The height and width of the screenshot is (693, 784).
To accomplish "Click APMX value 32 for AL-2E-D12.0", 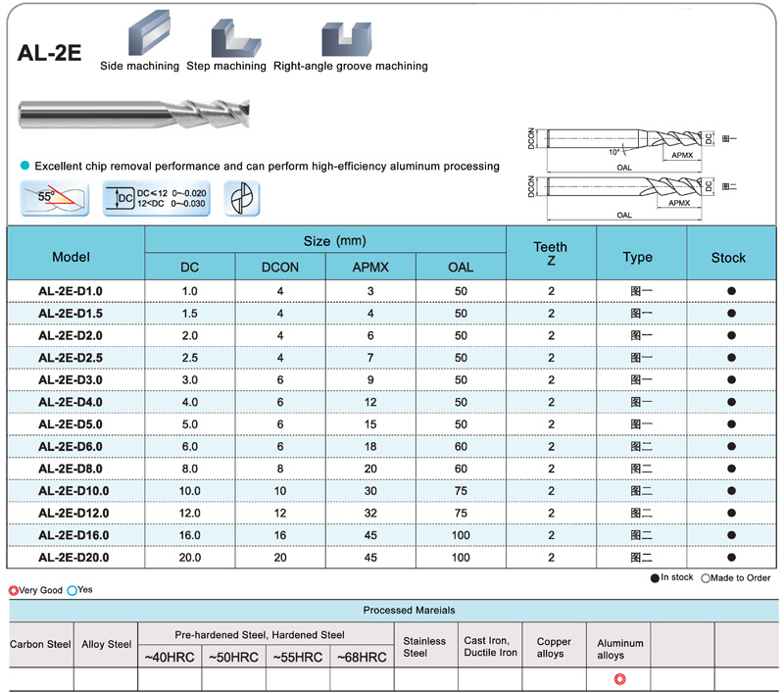I will pos(370,513).
